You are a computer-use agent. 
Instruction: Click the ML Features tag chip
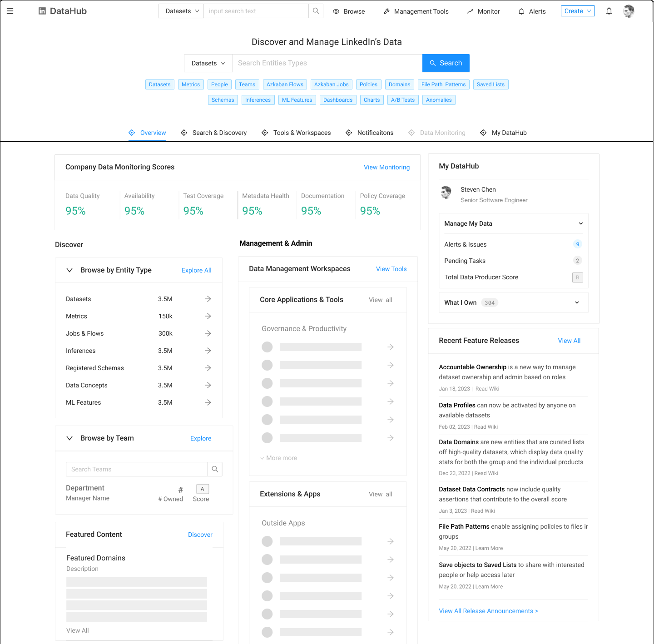[297, 100]
